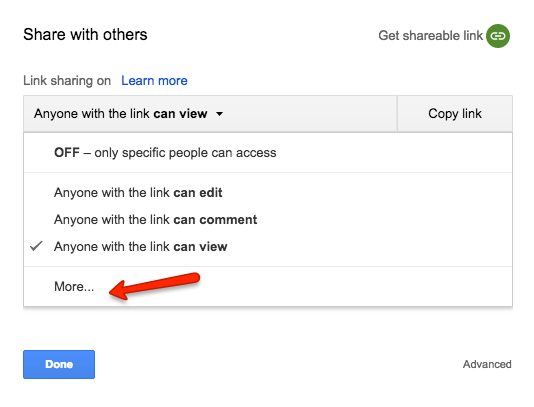Select 'Anyone with the link can edit'
Image resolution: width=534 pixels, height=407 pixels.
click(268, 192)
